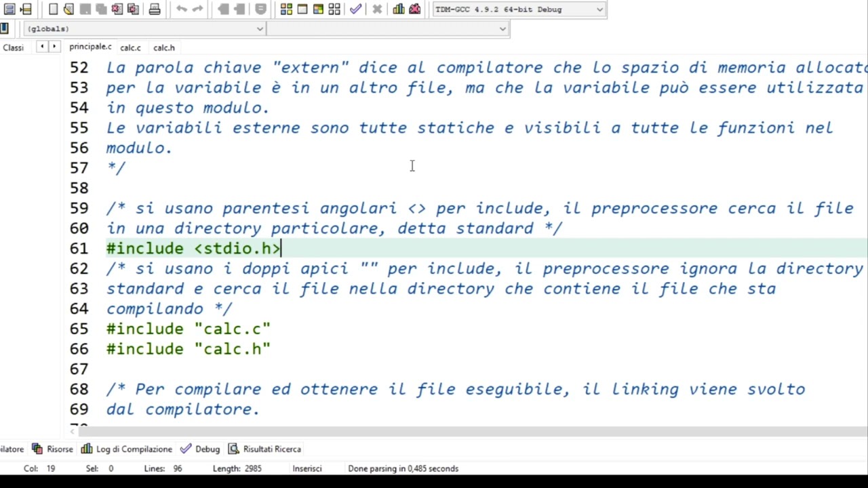Click the line '#include "calc.h"'
The height and width of the screenshot is (488, 868).
pyautogui.click(x=189, y=349)
